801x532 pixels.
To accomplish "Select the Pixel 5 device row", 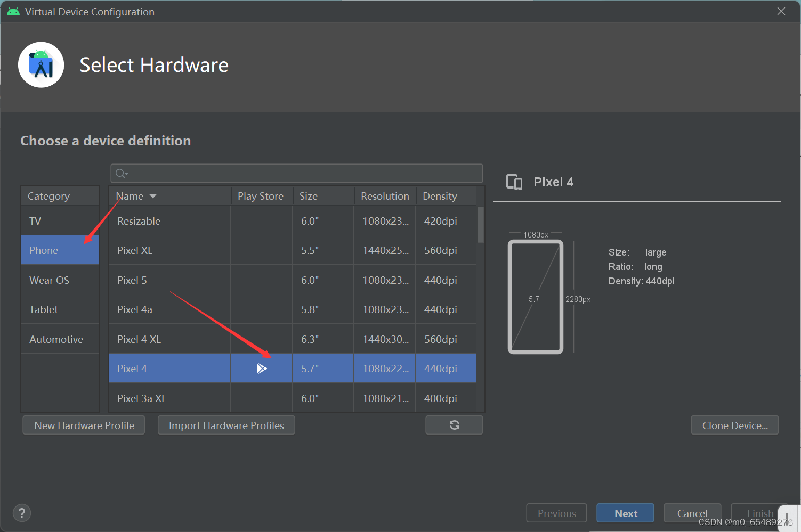I will click(x=292, y=280).
